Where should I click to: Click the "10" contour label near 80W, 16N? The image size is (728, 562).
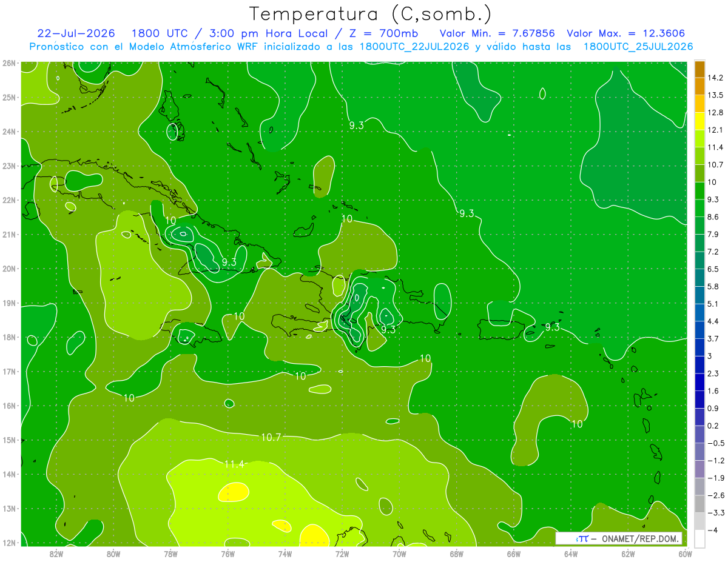129,398
